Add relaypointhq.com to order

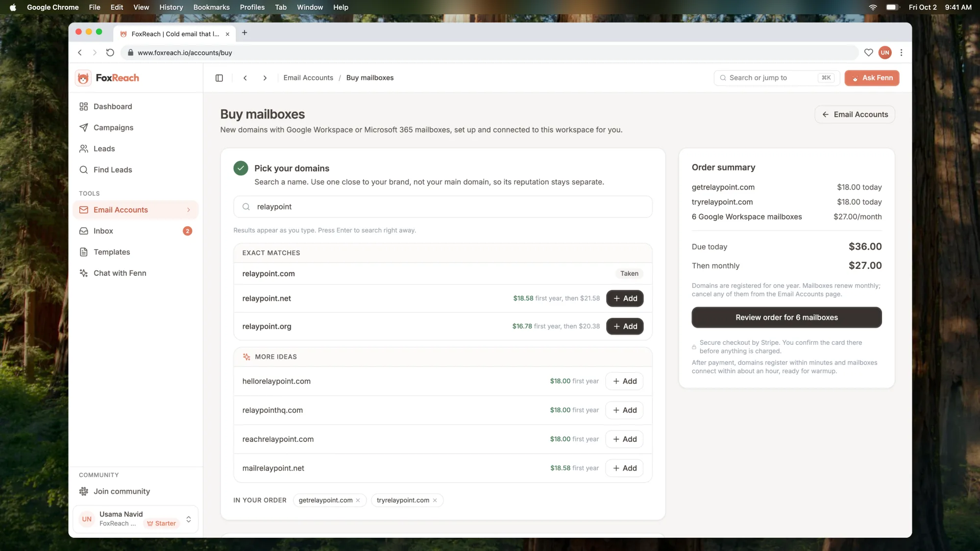(625, 410)
